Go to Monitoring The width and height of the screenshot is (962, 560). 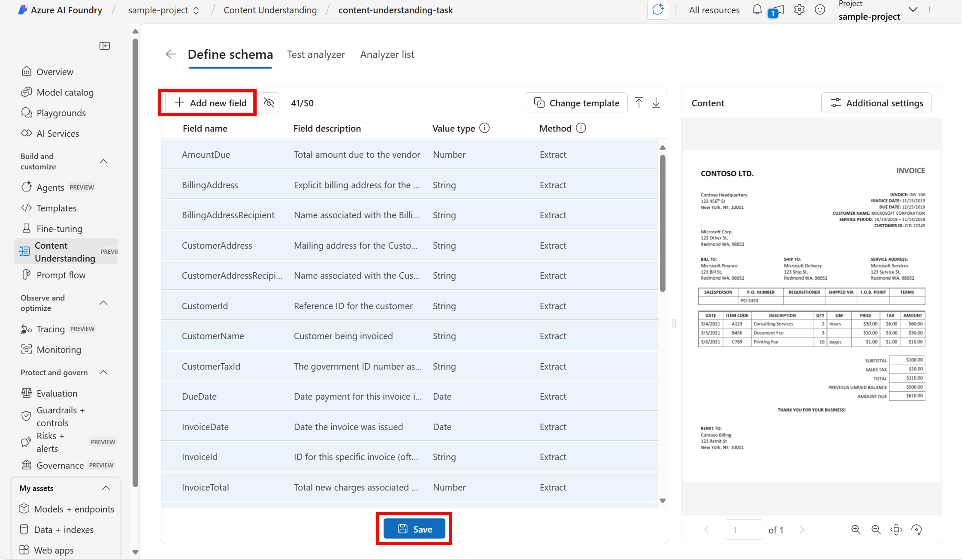tap(51, 349)
